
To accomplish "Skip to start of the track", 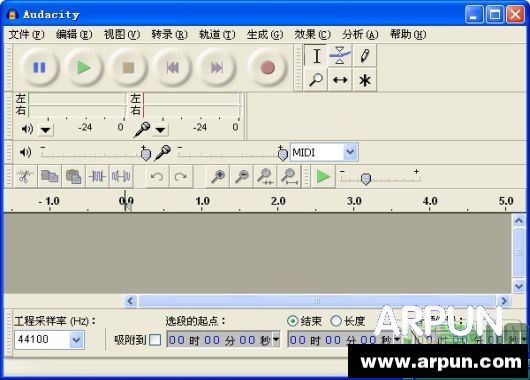I will [x=172, y=68].
